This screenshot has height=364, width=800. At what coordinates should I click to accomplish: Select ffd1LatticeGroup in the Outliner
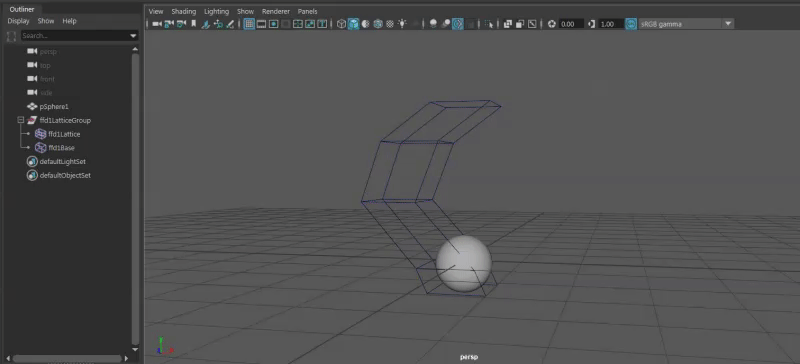point(65,120)
